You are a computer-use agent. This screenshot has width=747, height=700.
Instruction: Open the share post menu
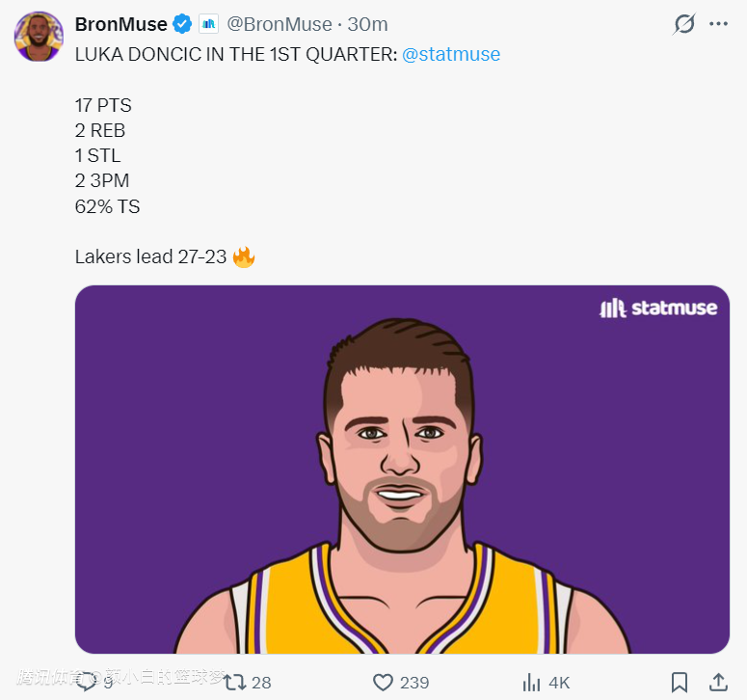(718, 682)
